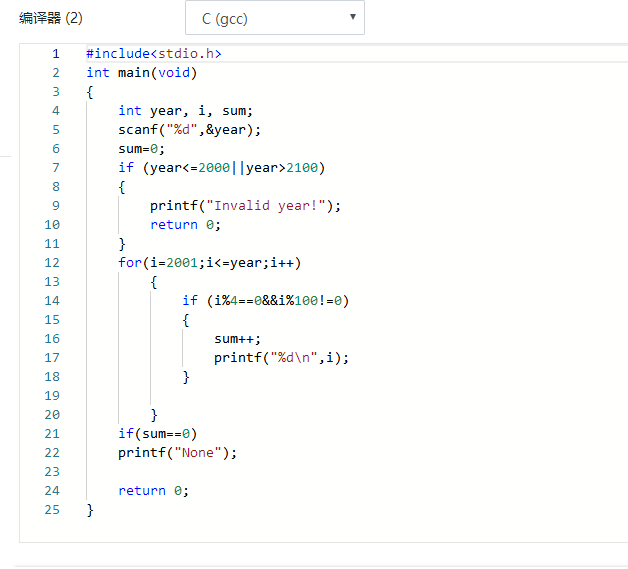Click the compiler dropdown arrow
Viewport: 628px width, 569px height.
[353, 17]
